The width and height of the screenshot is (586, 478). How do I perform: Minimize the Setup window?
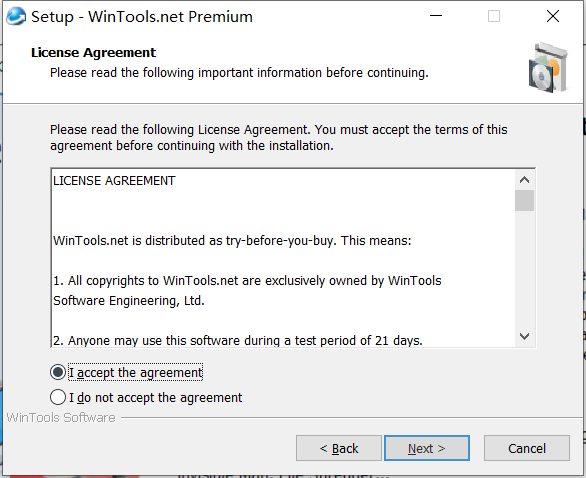click(x=436, y=16)
